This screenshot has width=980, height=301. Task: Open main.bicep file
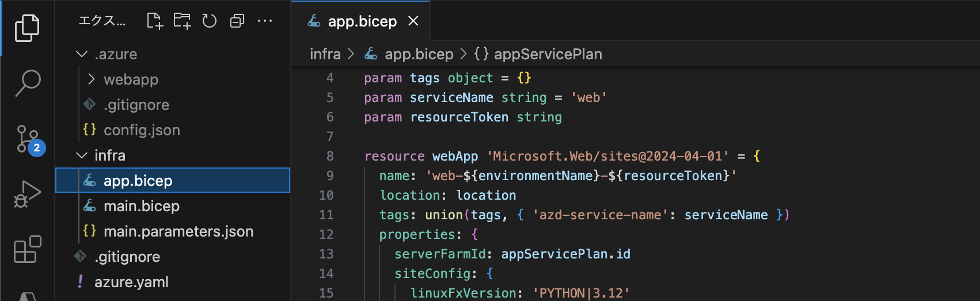[x=173, y=206]
